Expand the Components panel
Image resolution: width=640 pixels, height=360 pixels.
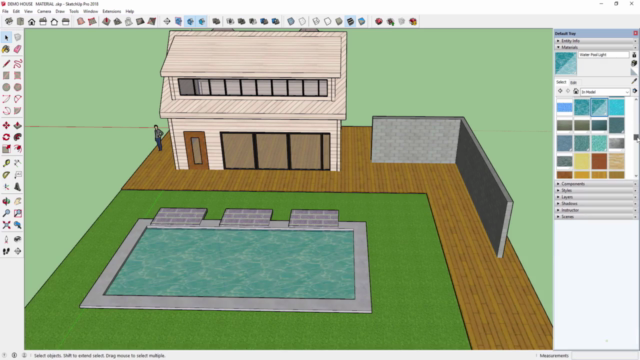(x=596, y=184)
